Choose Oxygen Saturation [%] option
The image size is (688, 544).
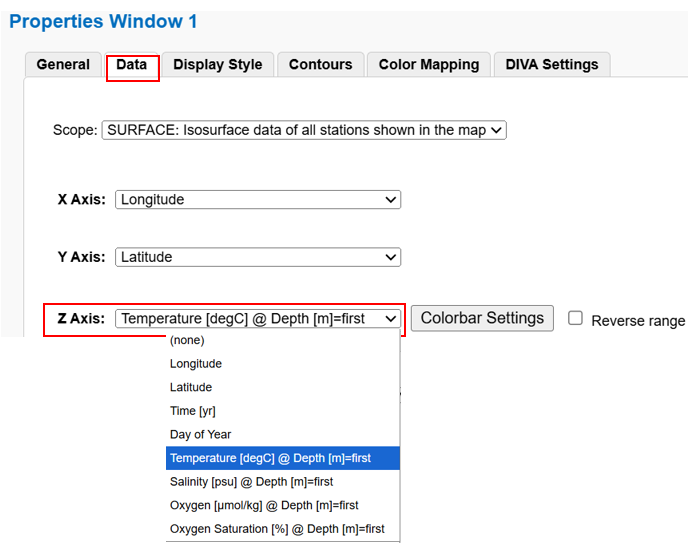(x=277, y=529)
